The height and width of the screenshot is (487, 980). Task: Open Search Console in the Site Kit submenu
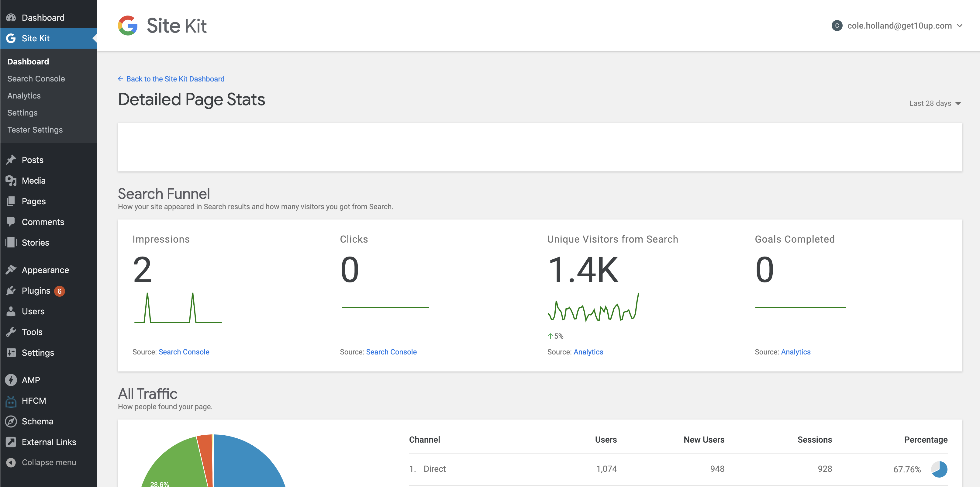click(x=36, y=79)
